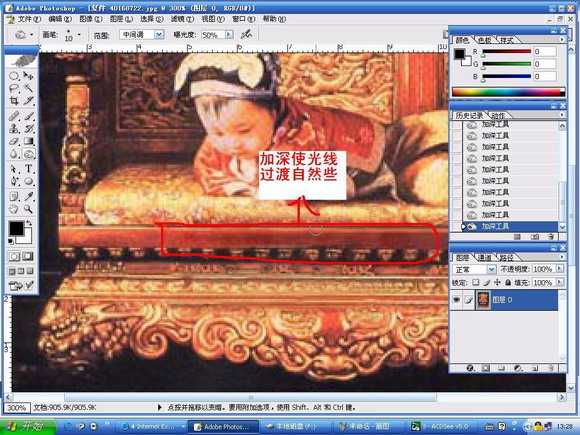Open the 填充 fill slider arrow
The height and width of the screenshot is (435, 580).
(559, 282)
